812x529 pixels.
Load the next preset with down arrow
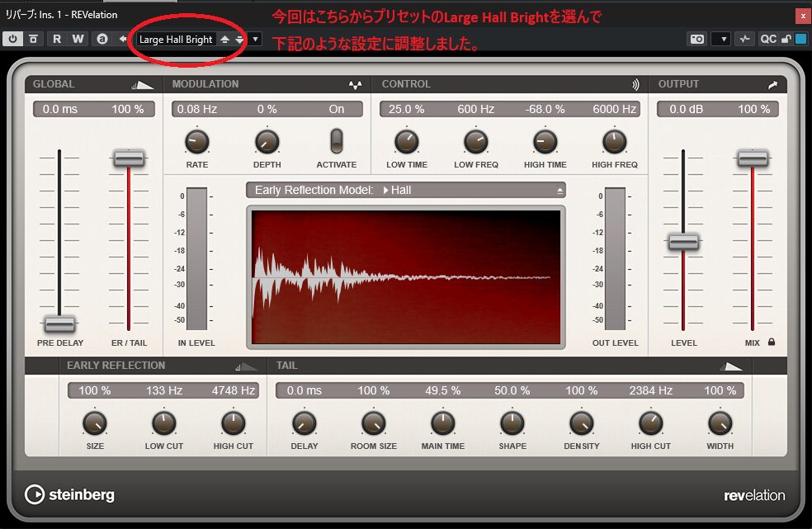click(x=238, y=40)
